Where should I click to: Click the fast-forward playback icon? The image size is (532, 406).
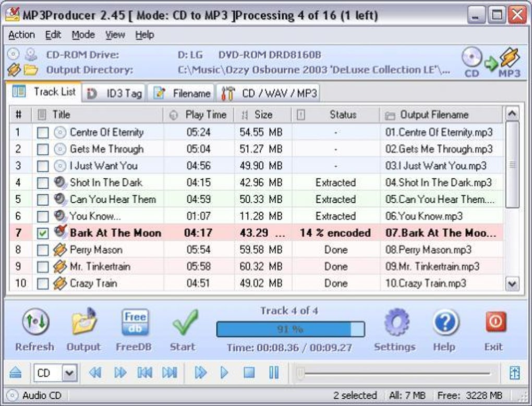[x=120, y=373]
